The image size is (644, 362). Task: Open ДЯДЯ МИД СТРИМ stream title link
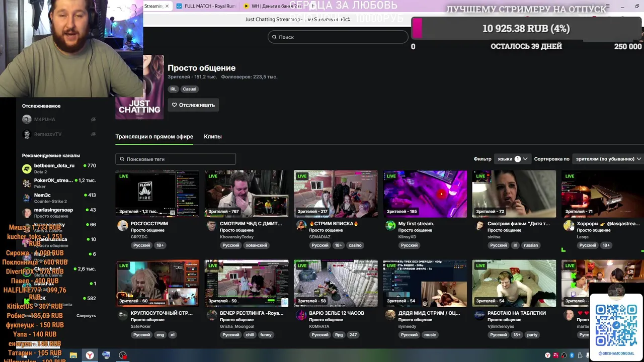click(x=429, y=313)
